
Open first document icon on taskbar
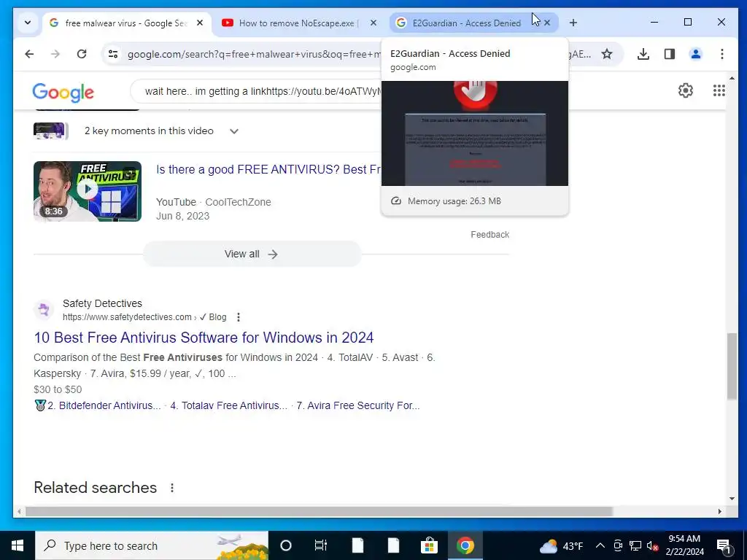[x=357, y=545]
